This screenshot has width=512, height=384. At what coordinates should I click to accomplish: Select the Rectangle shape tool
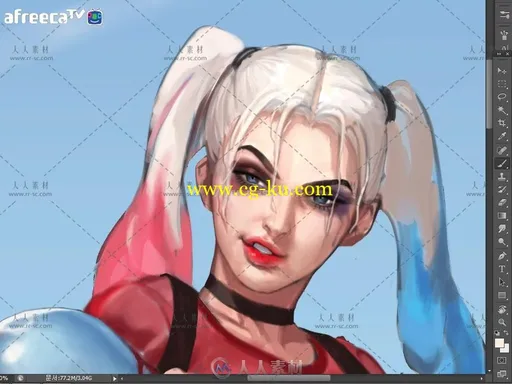tap(502, 295)
